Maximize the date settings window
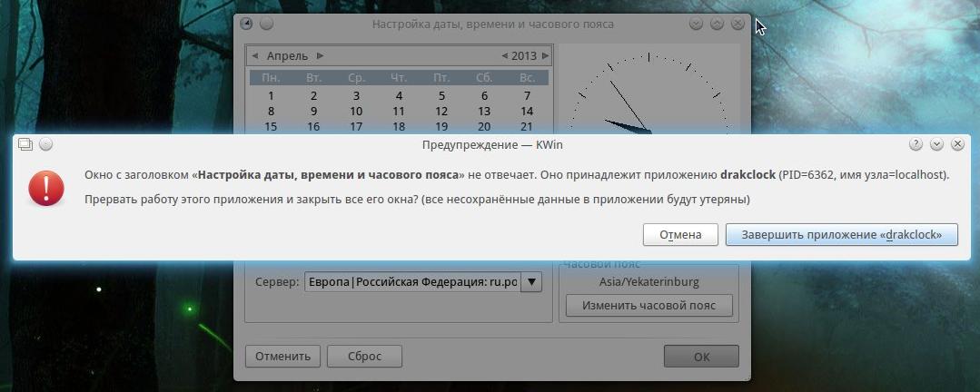This screenshot has height=392, width=980. point(717,24)
